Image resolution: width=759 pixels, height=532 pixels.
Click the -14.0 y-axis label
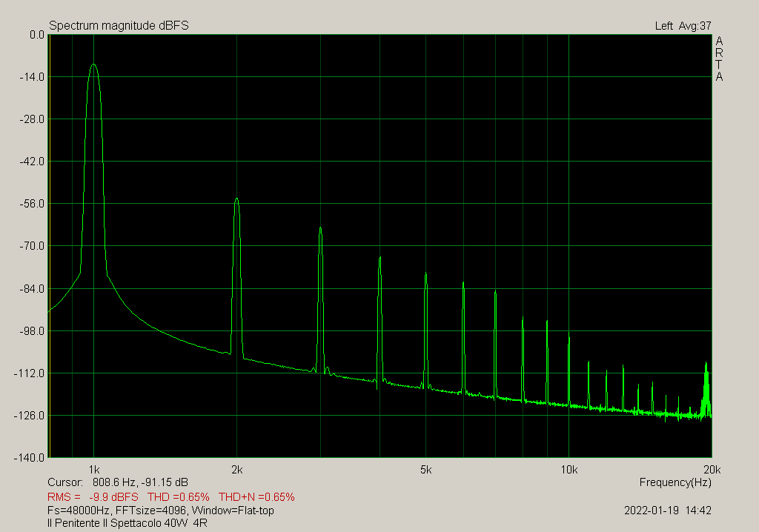32,77
